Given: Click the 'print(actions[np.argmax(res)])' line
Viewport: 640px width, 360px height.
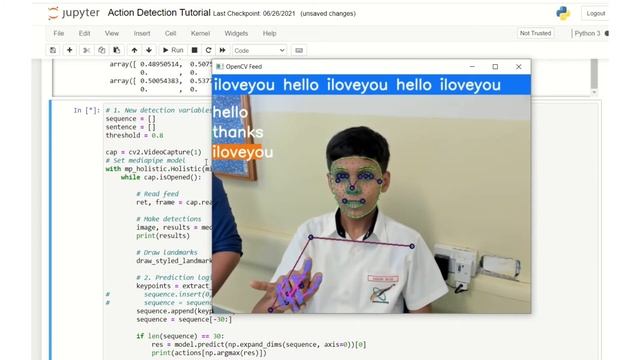Looking at the screenshot, I should pyautogui.click(x=209, y=353).
